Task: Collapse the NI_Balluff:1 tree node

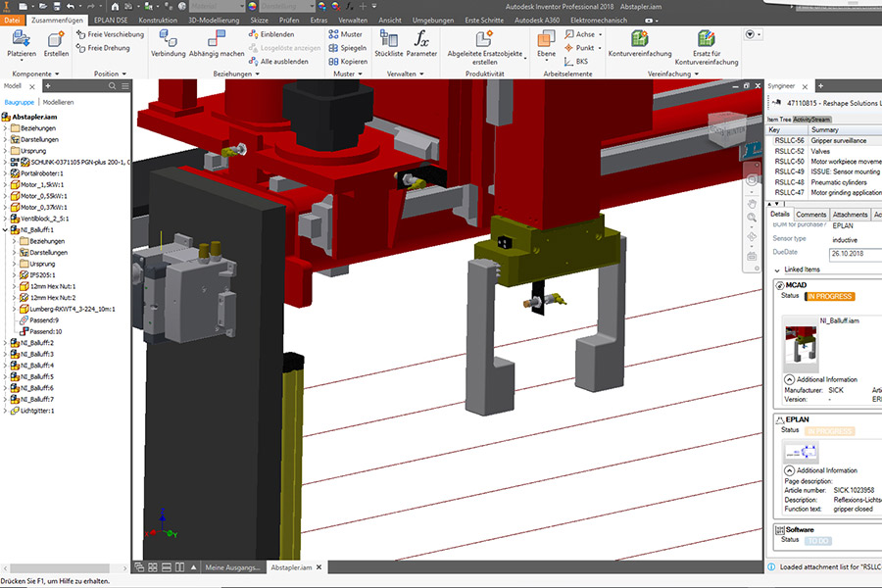Action: (5, 229)
